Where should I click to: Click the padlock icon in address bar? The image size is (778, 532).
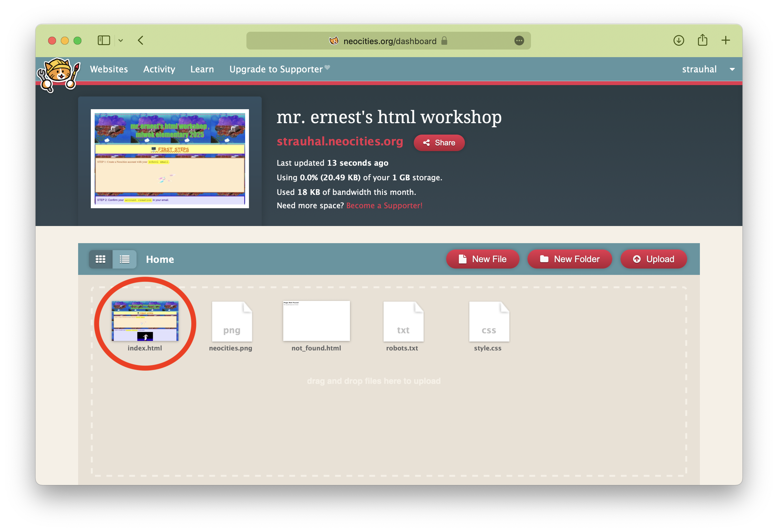[444, 41]
